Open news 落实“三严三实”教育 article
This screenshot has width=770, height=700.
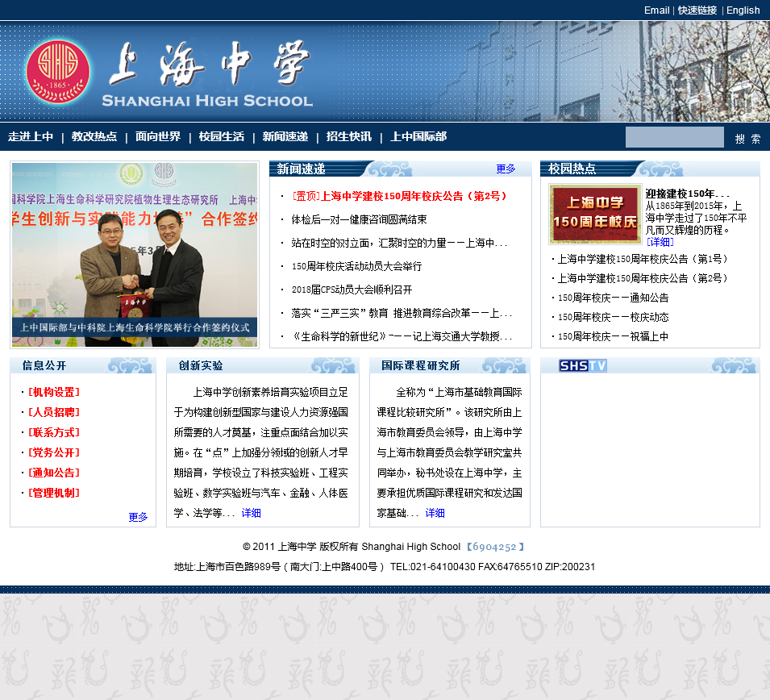click(x=402, y=314)
